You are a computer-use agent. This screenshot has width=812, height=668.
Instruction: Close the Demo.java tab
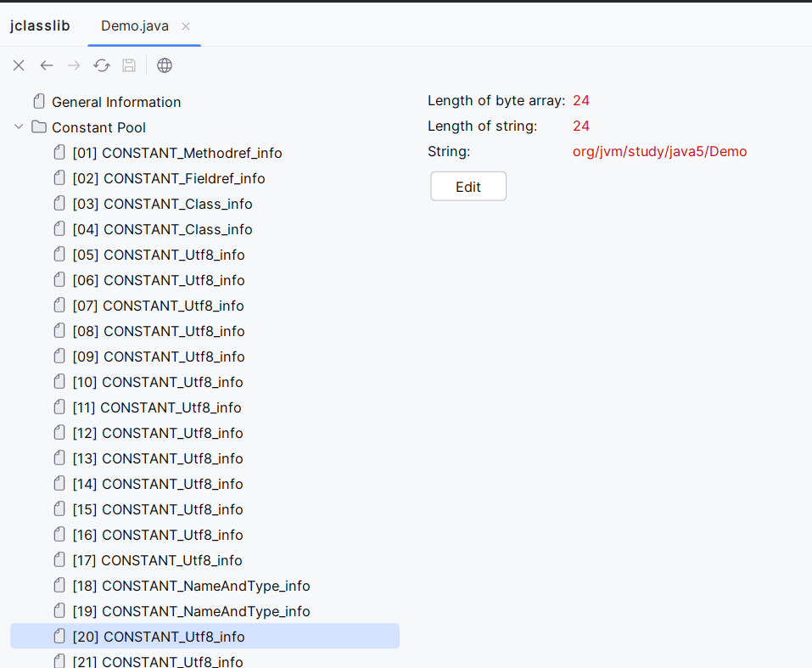pyautogui.click(x=186, y=26)
